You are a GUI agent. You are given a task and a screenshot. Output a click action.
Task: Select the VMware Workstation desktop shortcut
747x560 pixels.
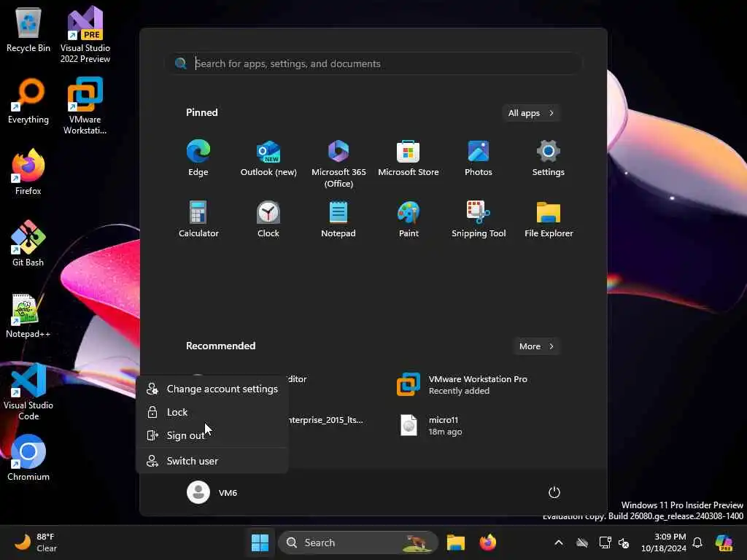point(85,106)
